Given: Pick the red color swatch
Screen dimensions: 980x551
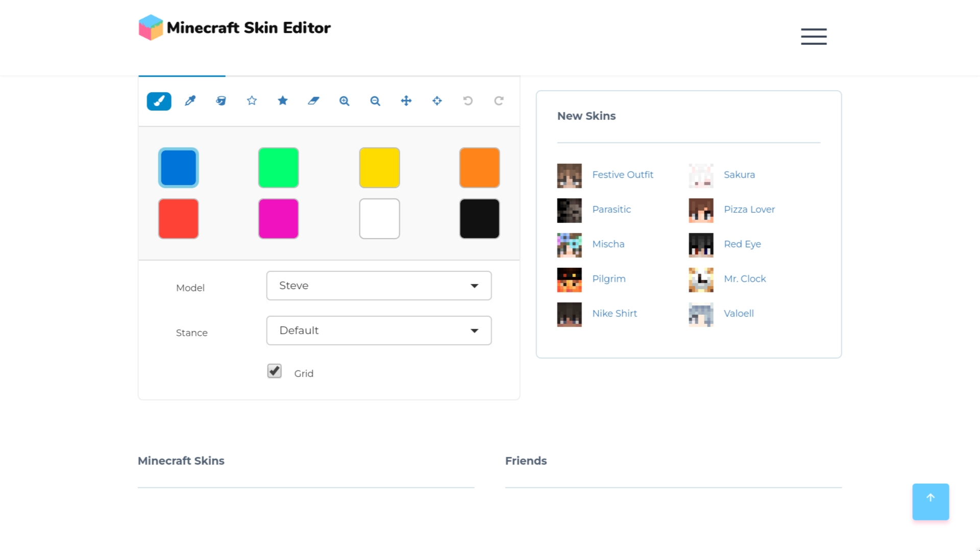Looking at the screenshot, I should [x=178, y=219].
